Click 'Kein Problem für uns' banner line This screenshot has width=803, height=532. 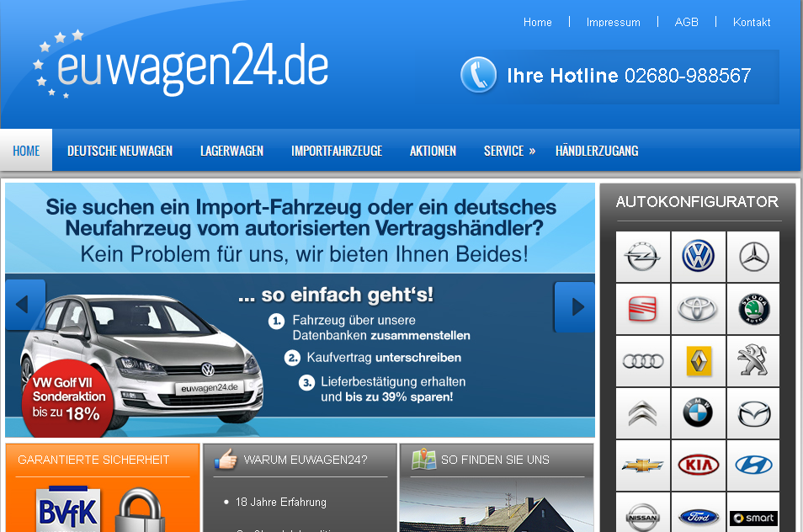(x=304, y=254)
